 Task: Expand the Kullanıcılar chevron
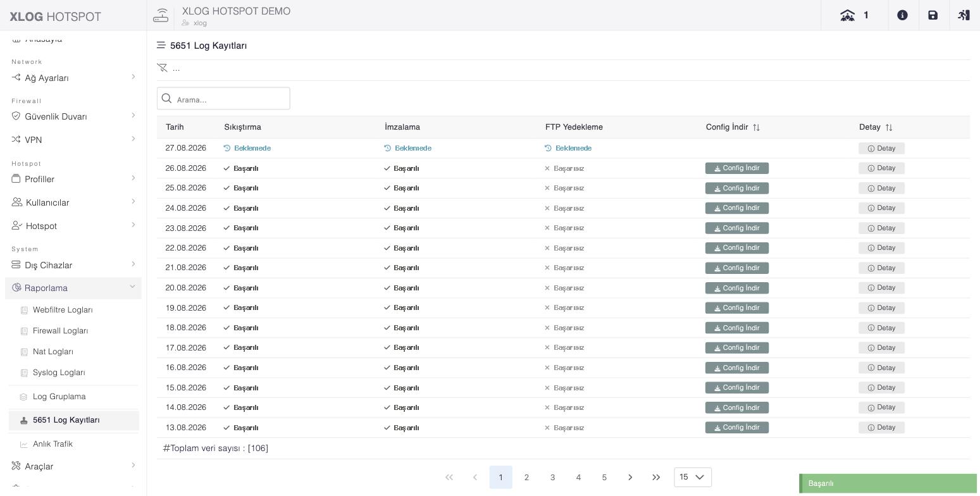point(133,202)
